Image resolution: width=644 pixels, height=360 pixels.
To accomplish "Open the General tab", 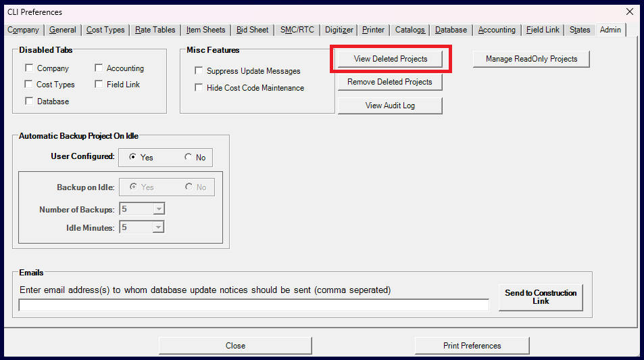I will coord(62,30).
